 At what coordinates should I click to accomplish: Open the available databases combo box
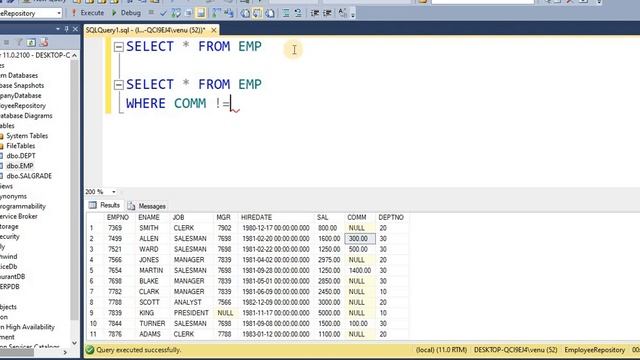coord(30,13)
